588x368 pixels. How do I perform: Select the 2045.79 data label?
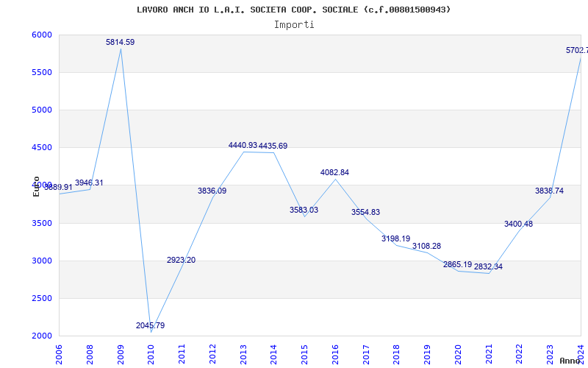(151, 325)
